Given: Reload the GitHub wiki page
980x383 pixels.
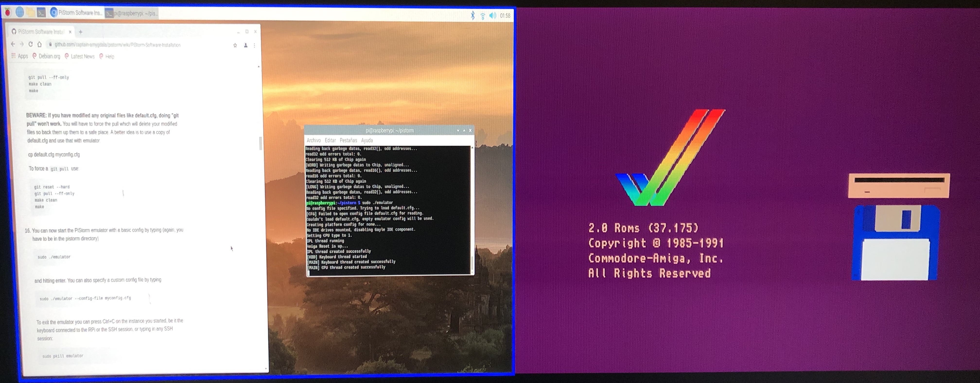Looking at the screenshot, I should pyautogui.click(x=30, y=44).
